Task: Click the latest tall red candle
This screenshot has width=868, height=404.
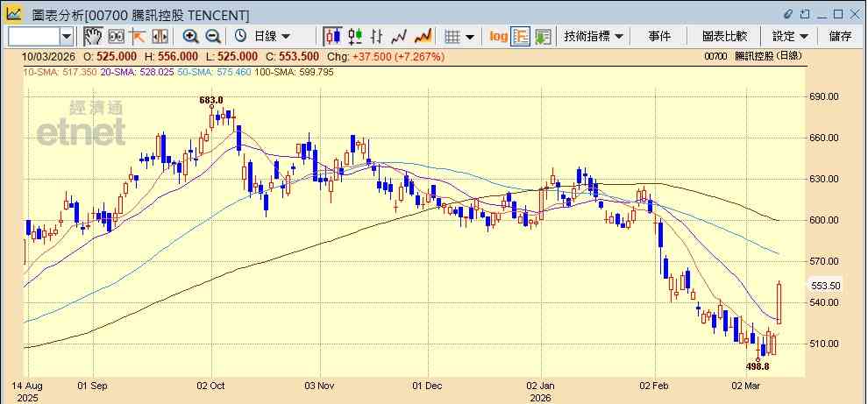Action: coord(779,302)
